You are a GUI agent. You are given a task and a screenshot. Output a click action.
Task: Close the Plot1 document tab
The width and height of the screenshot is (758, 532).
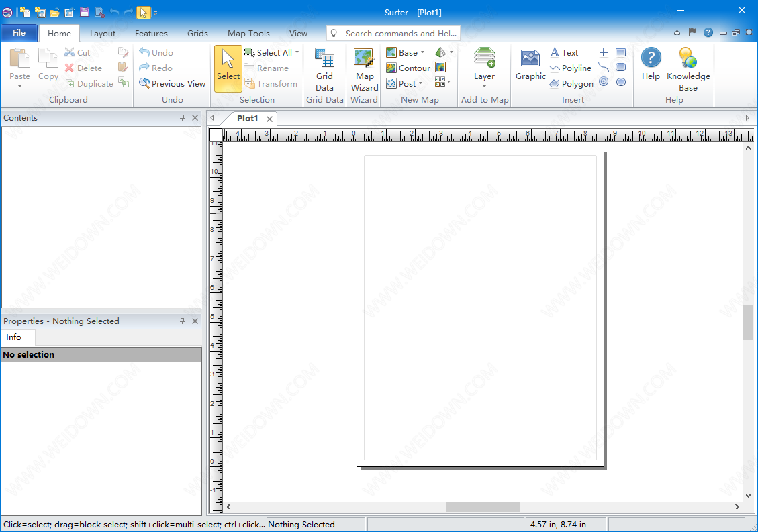269,119
